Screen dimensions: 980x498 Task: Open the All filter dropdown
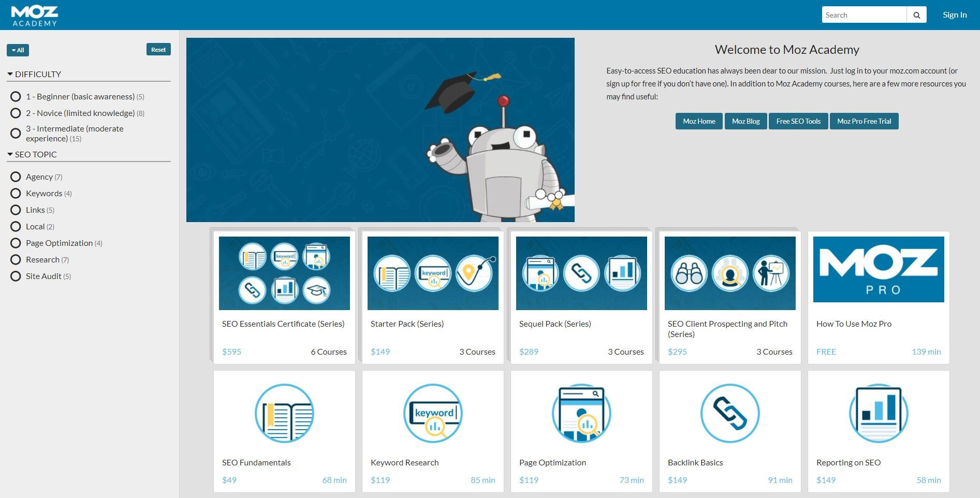tap(18, 50)
